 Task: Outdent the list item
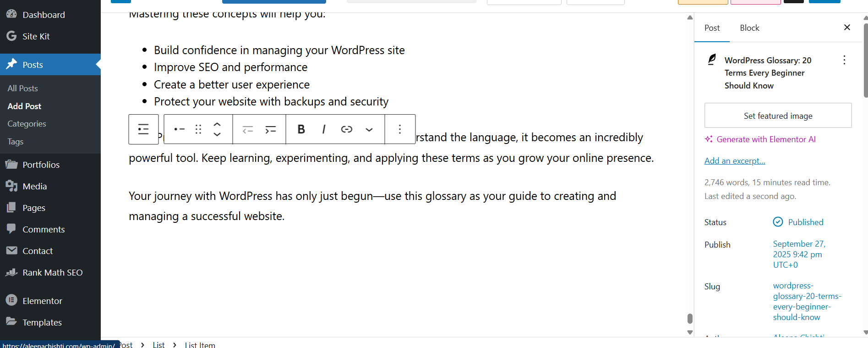248,130
